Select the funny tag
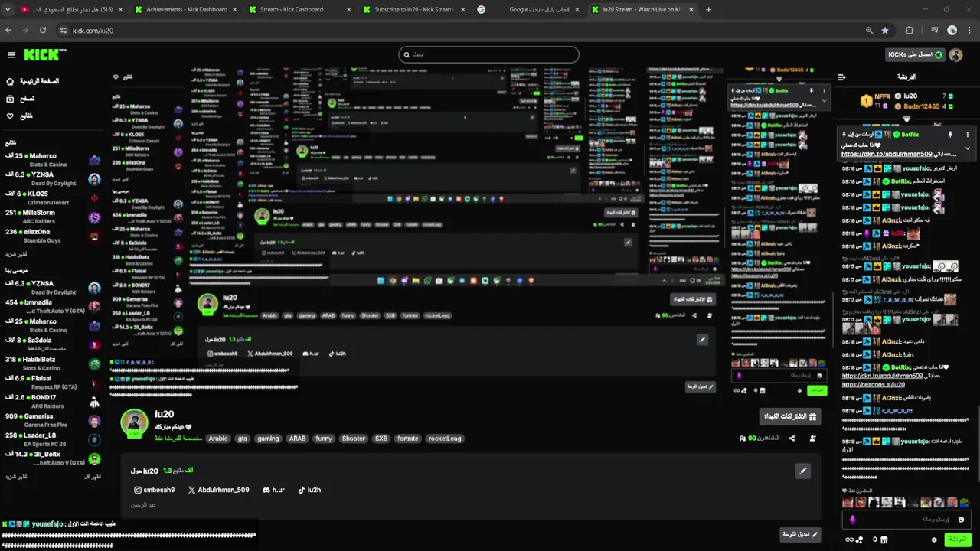 pos(324,439)
